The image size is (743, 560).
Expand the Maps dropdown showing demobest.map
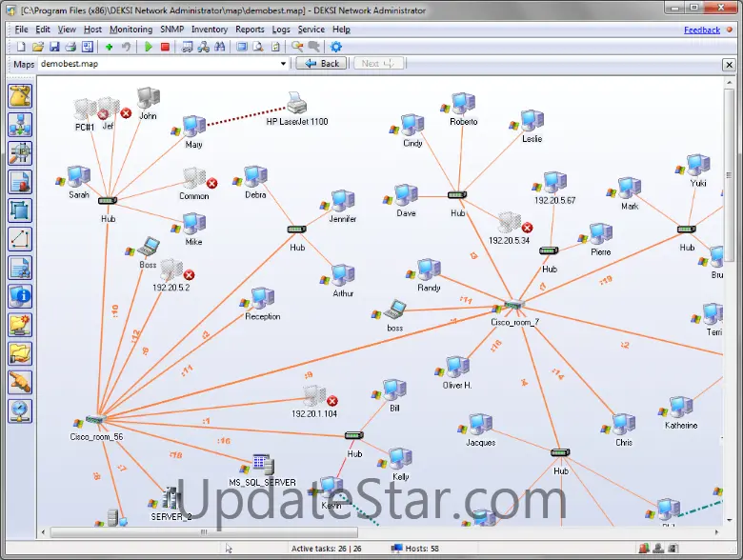283,64
